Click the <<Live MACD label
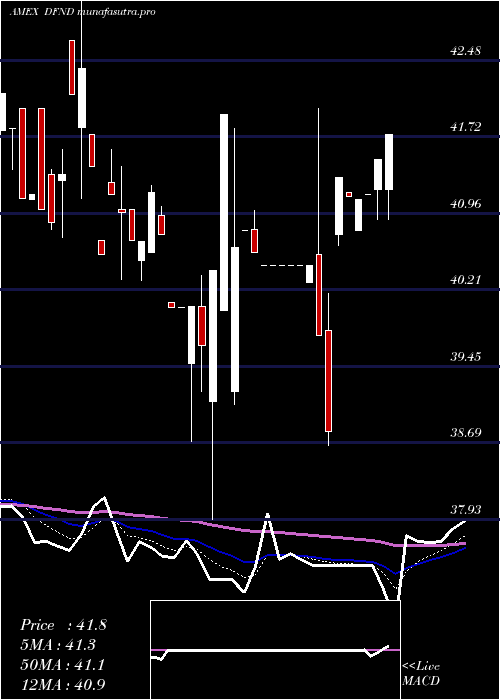This screenshot has width=500, height=700. 421,674
